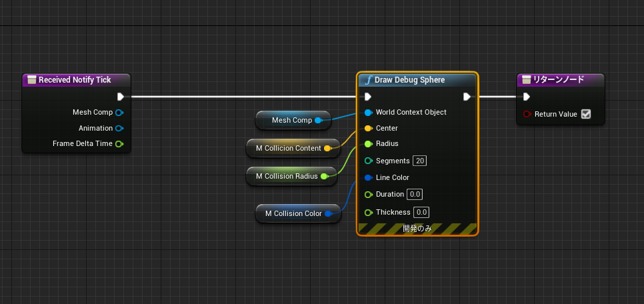Toggle the Return Value checkbox
This screenshot has width=644, height=304.
tap(586, 114)
